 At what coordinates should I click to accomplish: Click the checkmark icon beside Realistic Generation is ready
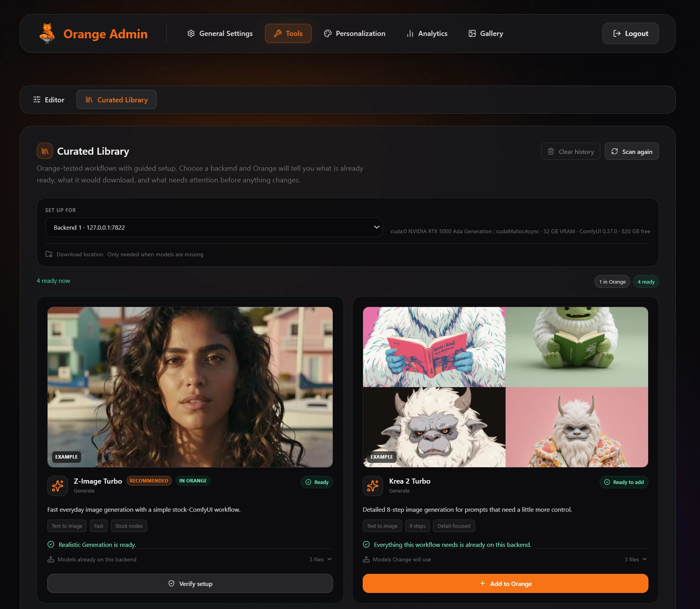51,544
